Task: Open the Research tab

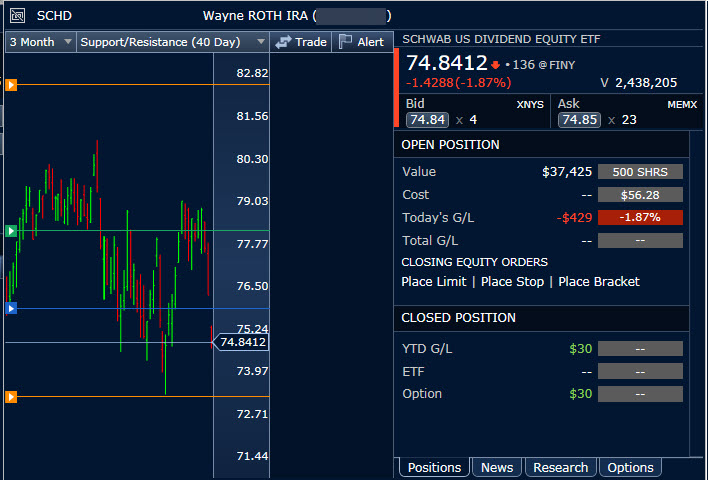Action: pyautogui.click(x=560, y=467)
